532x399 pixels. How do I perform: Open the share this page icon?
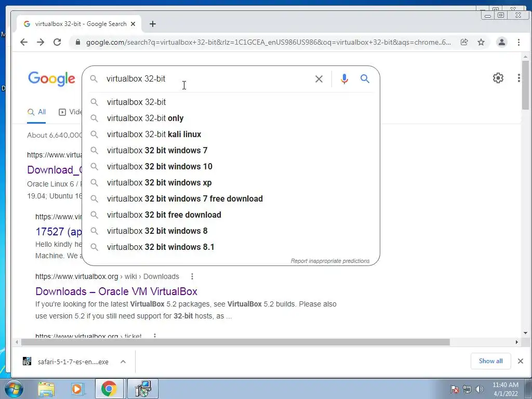pos(464,42)
